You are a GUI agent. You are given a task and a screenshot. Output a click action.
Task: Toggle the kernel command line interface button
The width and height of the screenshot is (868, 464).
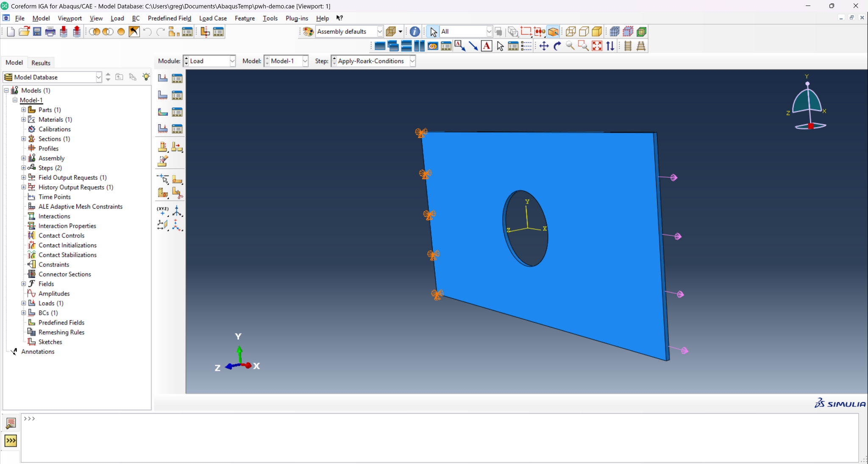[11, 441]
